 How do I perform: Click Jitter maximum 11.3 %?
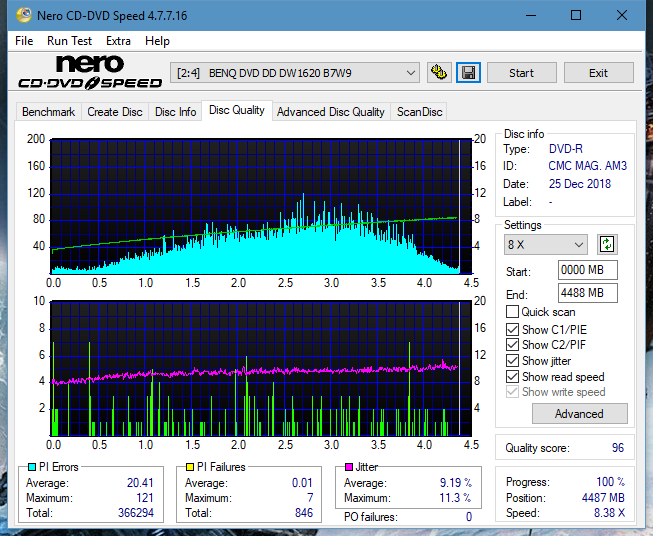click(x=456, y=498)
